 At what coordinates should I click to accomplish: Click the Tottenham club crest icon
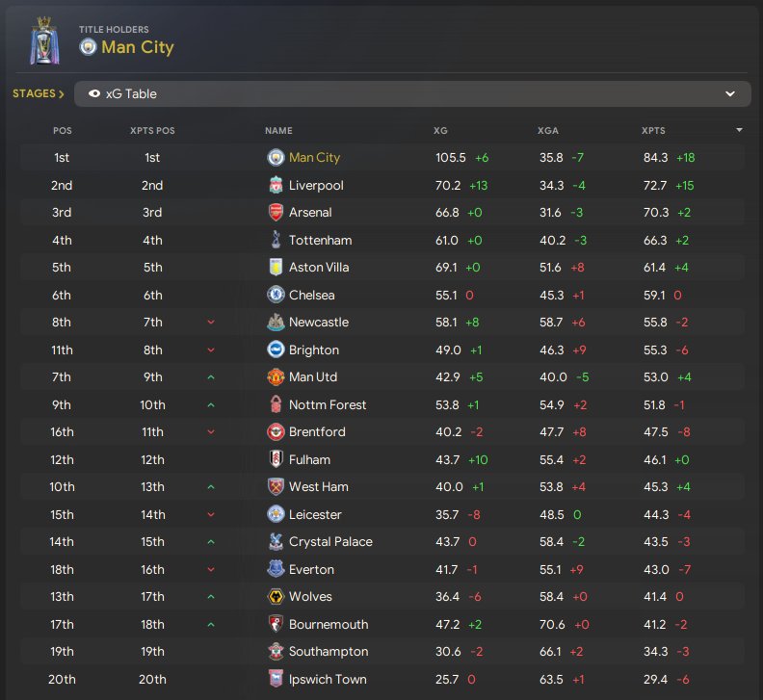click(x=276, y=240)
